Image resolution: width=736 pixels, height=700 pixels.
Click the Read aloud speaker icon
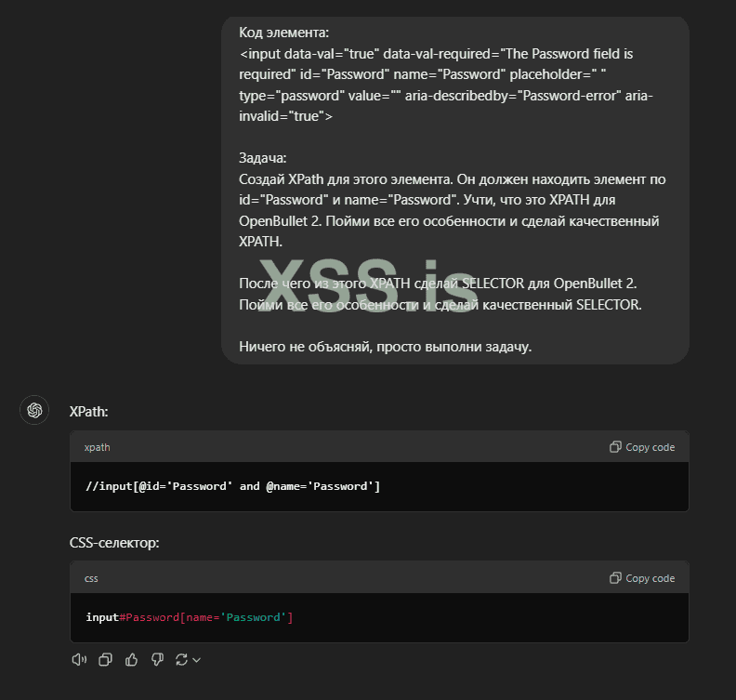point(79,659)
